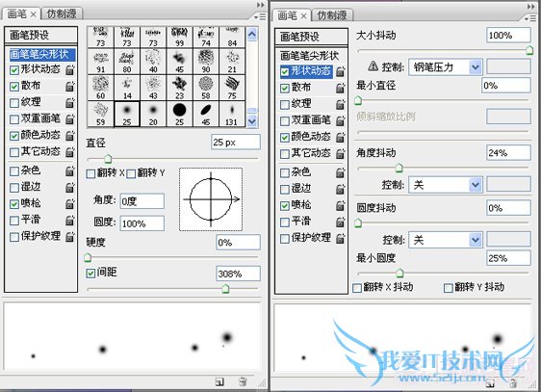Toggle lock icon beside 平滑 in right panel

pos(340,222)
